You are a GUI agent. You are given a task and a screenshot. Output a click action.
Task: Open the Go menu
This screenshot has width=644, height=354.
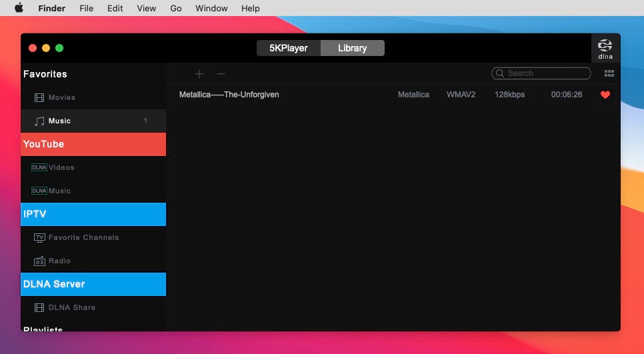coord(176,8)
